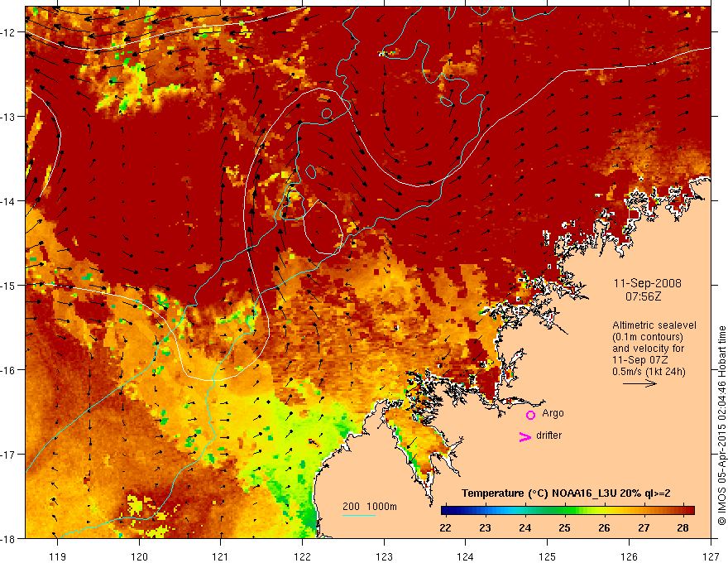Click the "Temperature (°C) NOAA16_L3U 20% ql>=2" title

[566, 493]
